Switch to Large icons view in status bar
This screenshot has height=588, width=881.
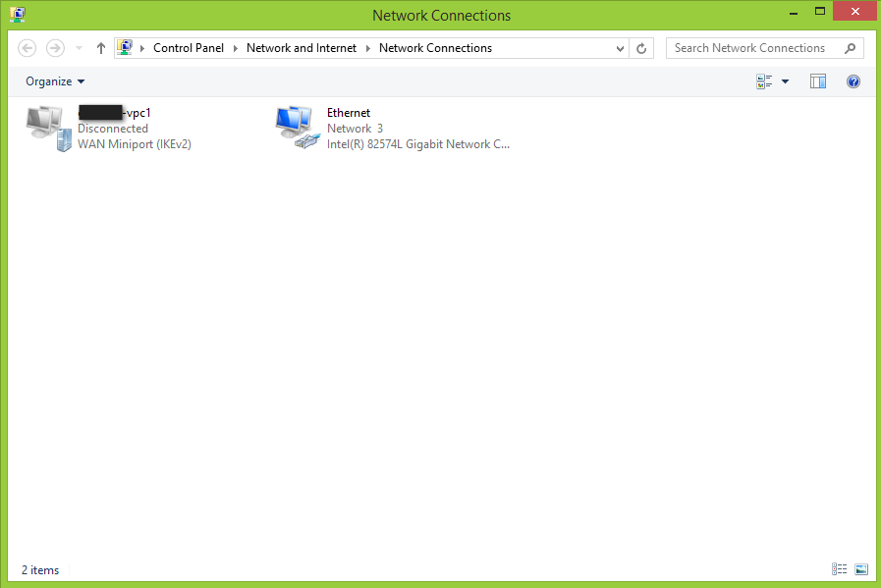click(x=860, y=569)
